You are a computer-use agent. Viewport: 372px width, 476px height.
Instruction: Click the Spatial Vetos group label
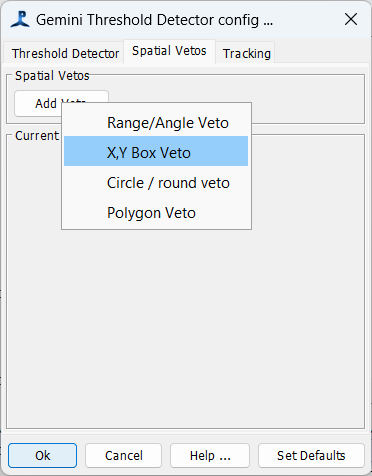(52, 76)
